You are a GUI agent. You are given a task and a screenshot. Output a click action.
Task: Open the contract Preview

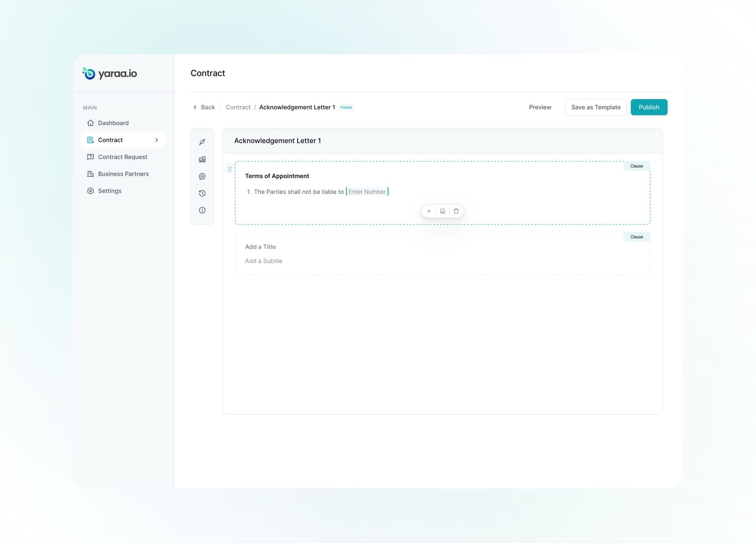click(x=540, y=107)
